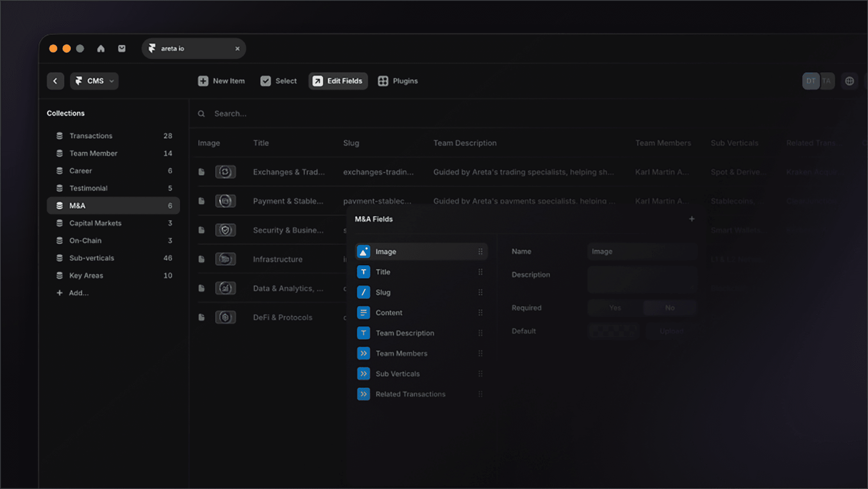This screenshot has width=868, height=489.
Task: Click the search icon above the table
Action: 201,113
